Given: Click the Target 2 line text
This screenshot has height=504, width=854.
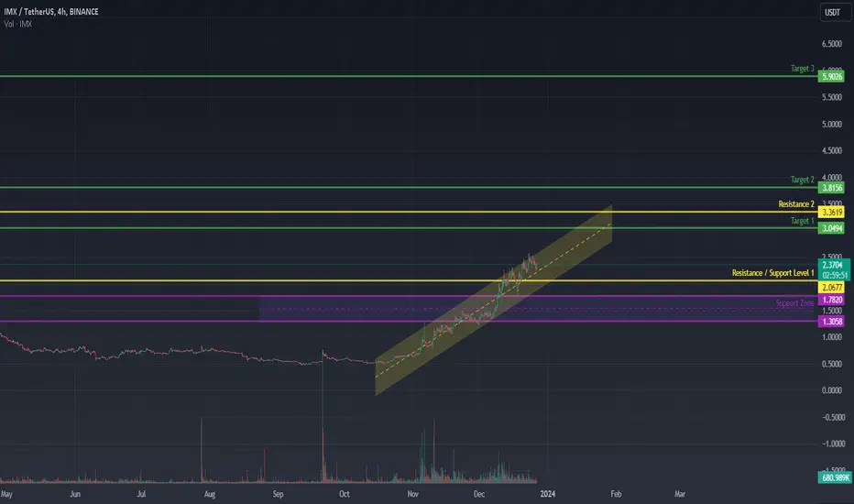Looking at the screenshot, I should 803,180.
